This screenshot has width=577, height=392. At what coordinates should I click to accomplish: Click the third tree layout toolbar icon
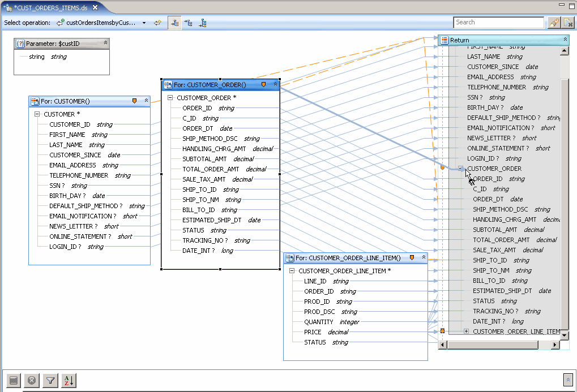(202, 23)
